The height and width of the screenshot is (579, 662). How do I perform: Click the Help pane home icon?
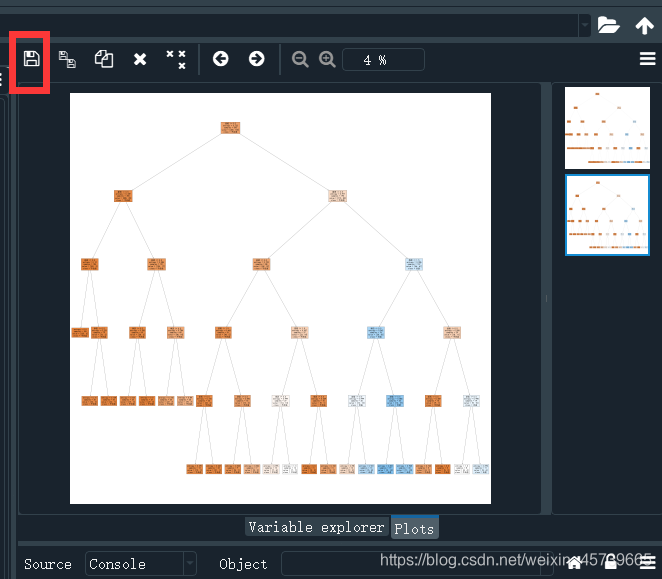[x=574, y=563]
